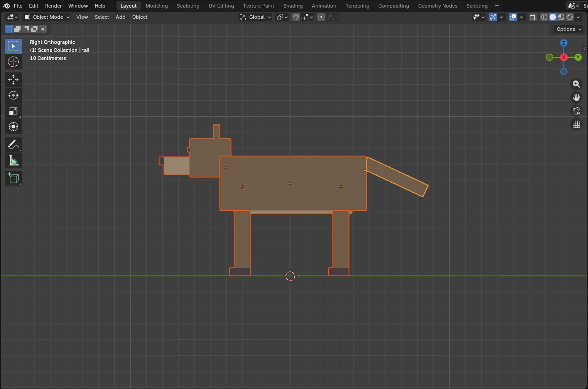Switch orthographic/perspective with grid icon
588x389 pixels.
coord(576,124)
